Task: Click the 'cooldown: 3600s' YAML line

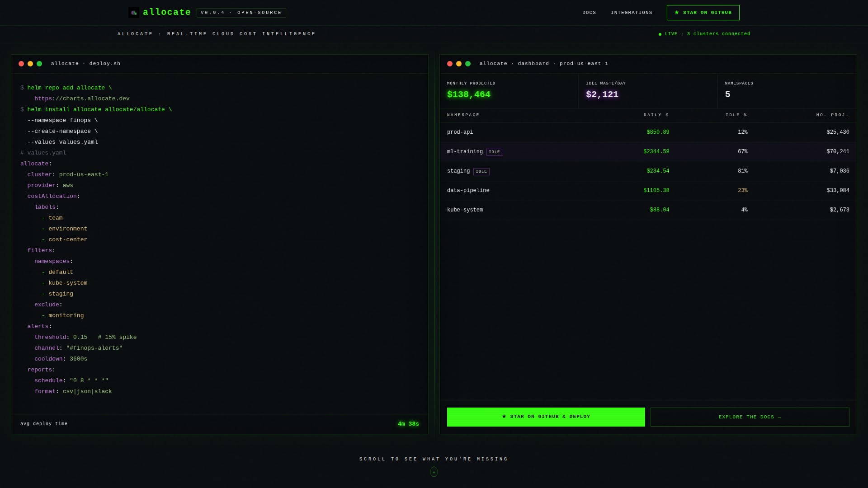Action: 61,359
